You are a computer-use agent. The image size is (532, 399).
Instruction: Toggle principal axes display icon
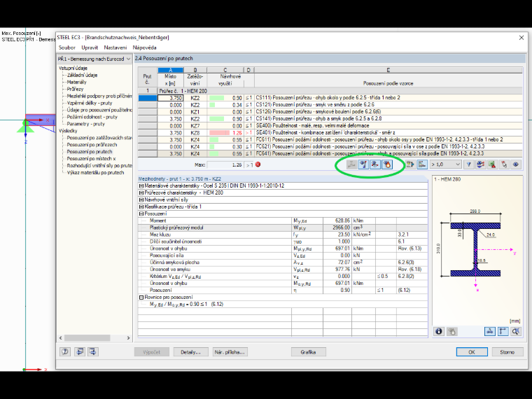coord(503,331)
